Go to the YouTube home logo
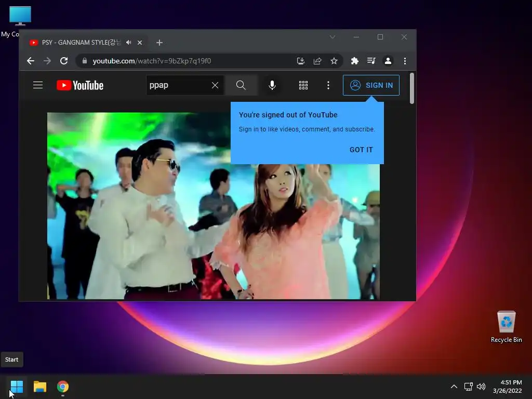Viewport: 532px width, 399px height. [x=80, y=85]
